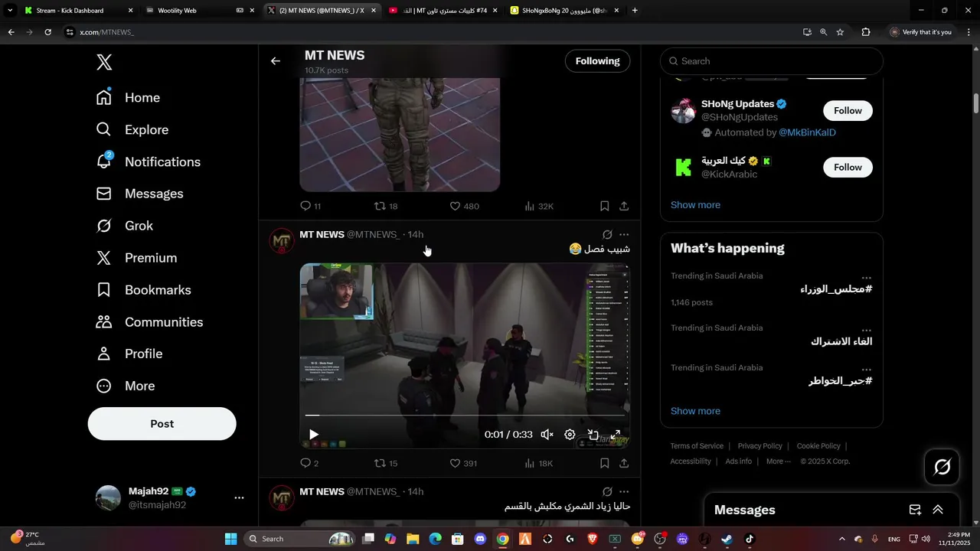
Task: Click the Following button
Action: tap(598, 61)
